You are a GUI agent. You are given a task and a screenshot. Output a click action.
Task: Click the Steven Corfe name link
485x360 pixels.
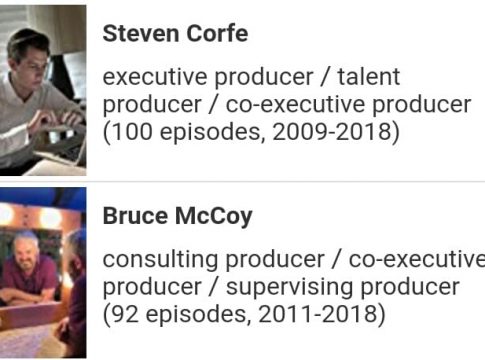[x=175, y=33]
